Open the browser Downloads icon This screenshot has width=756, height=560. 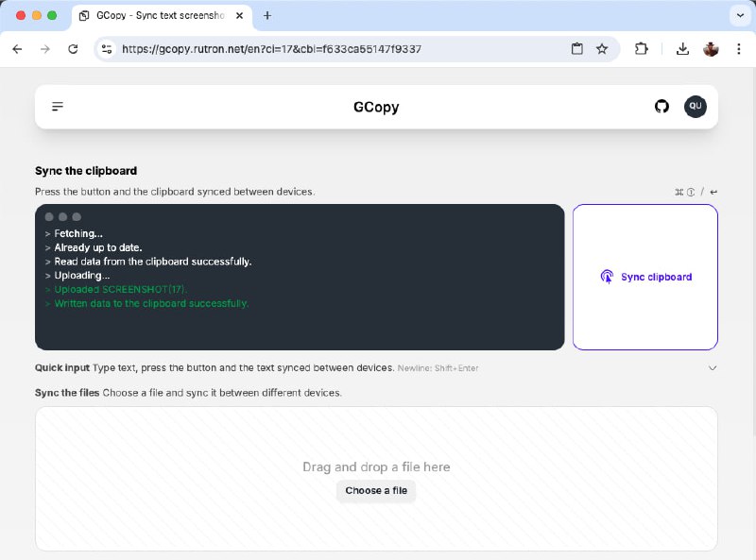[x=682, y=48]
